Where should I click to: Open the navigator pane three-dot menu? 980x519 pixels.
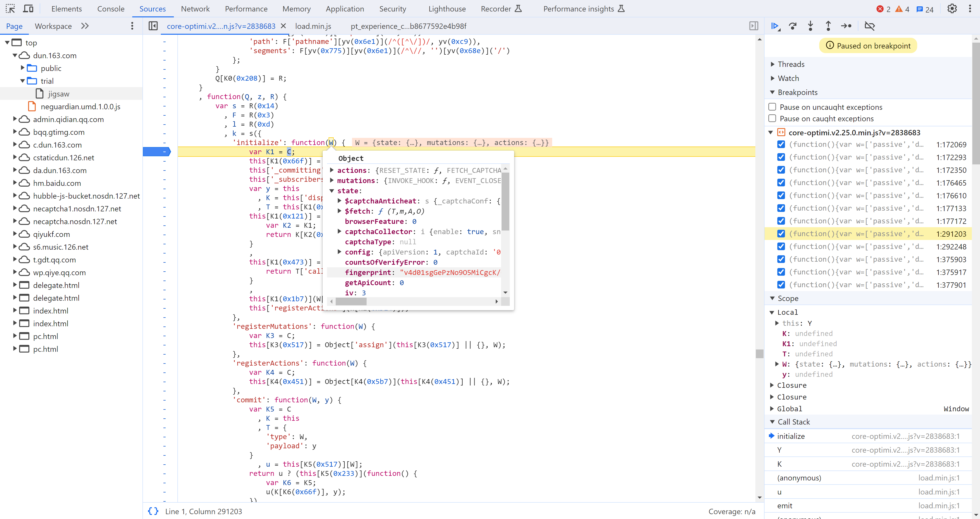(x=132, y=26)
